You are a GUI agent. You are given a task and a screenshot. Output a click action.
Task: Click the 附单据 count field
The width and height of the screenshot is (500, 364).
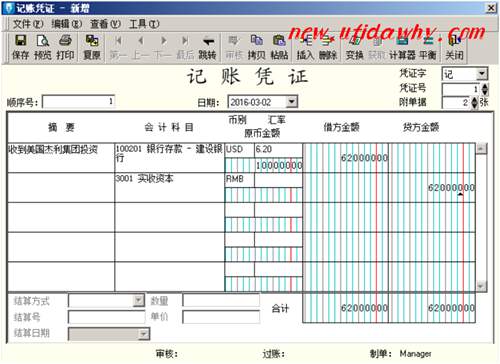point(457,102)
